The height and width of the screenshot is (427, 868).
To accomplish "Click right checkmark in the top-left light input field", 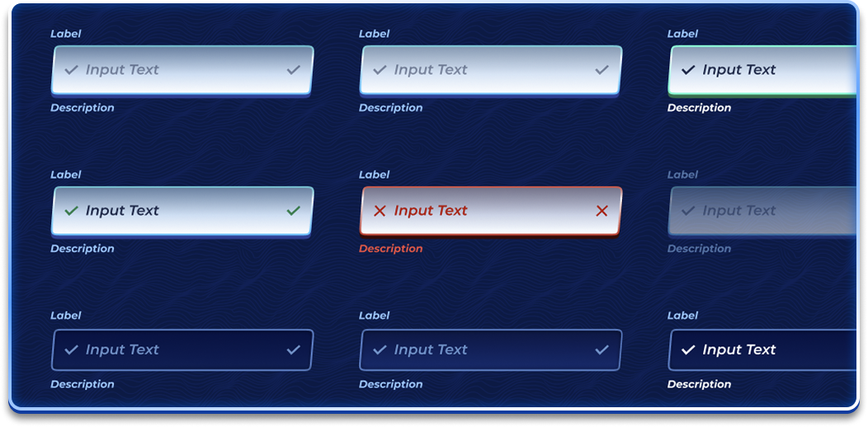I will click(293, 70).
